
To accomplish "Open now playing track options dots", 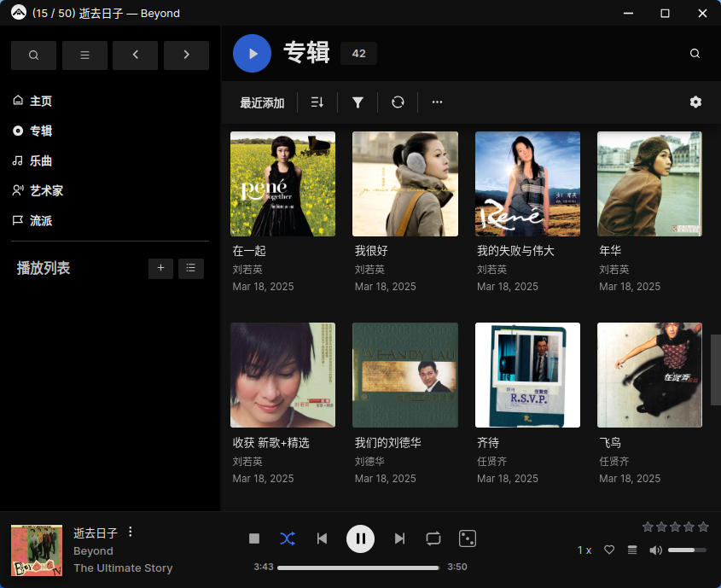I will (131, 532).
